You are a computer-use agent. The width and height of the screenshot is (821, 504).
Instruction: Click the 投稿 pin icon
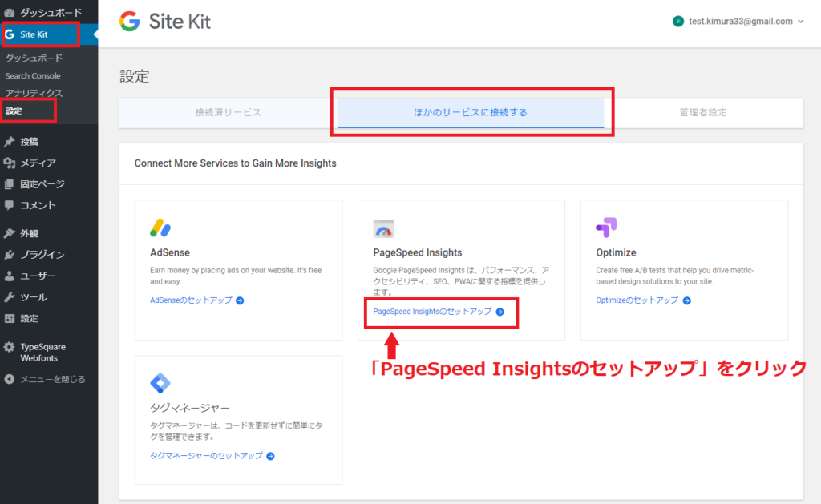(x=10, y=142)
